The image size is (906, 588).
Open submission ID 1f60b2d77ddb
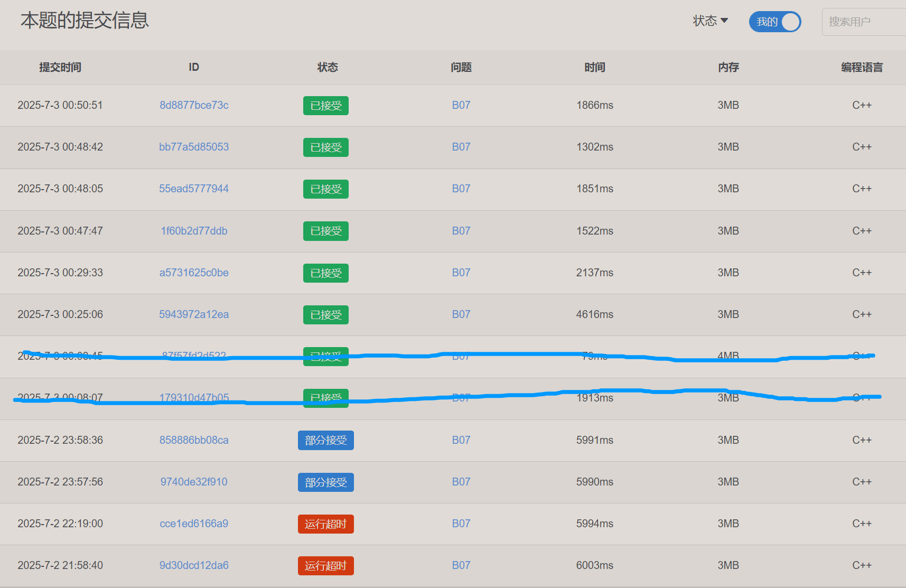(194, 231)
